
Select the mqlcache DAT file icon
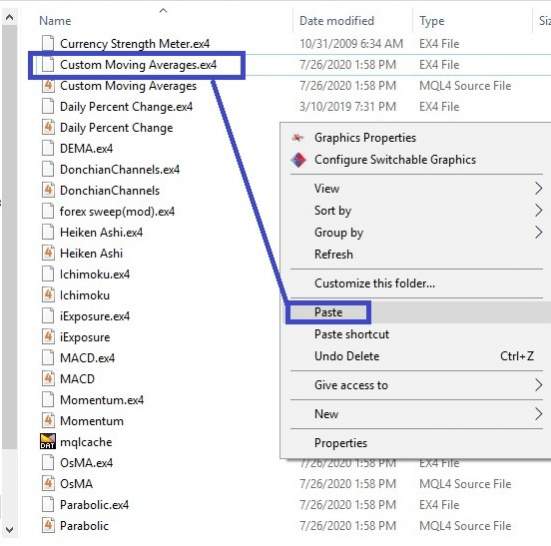point(48,442)
